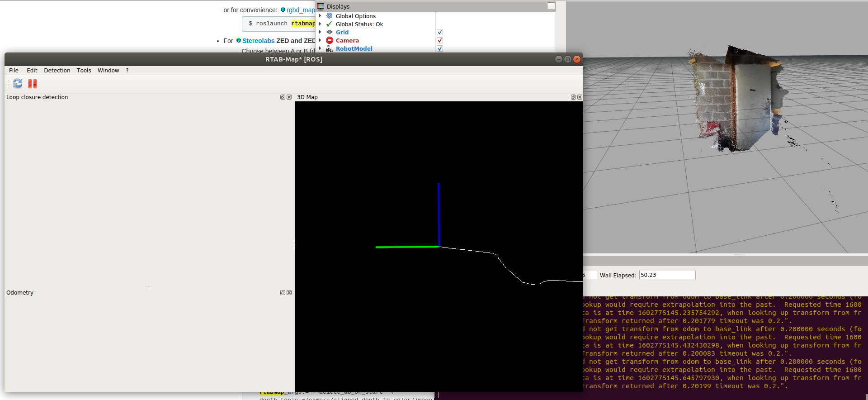Maximize the RTAB-Map window

coord(567,59)
